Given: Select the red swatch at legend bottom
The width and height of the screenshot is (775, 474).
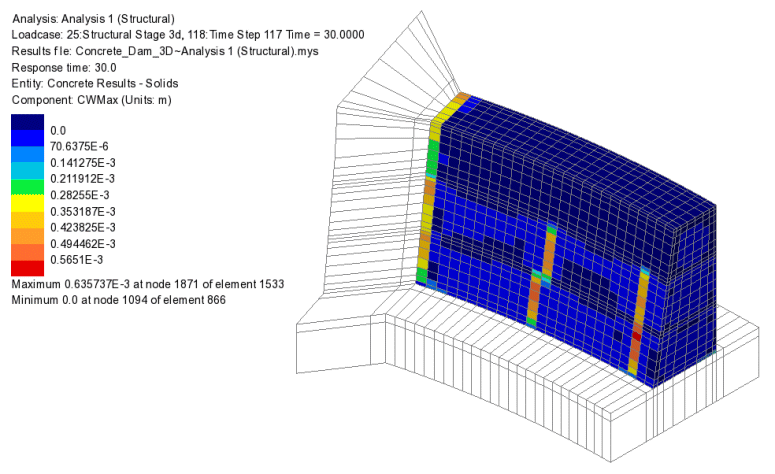Looking at the screenshot, I should point(27,268).
